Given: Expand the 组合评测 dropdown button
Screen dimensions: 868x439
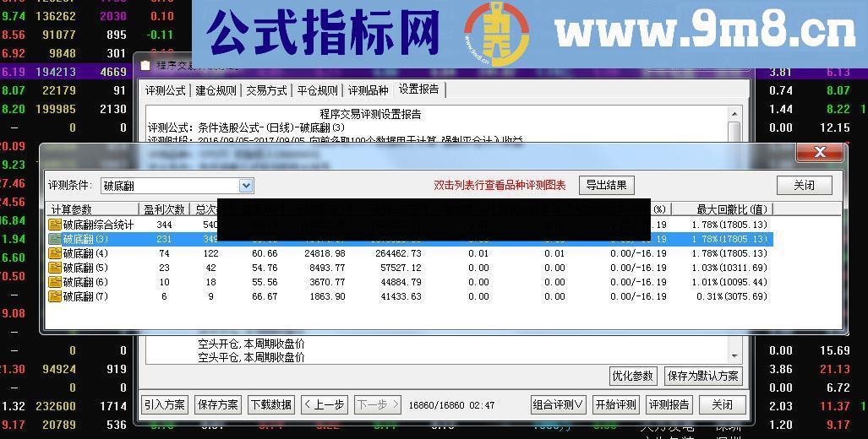Looking at the screenshot, I should (x=560, y=404).
